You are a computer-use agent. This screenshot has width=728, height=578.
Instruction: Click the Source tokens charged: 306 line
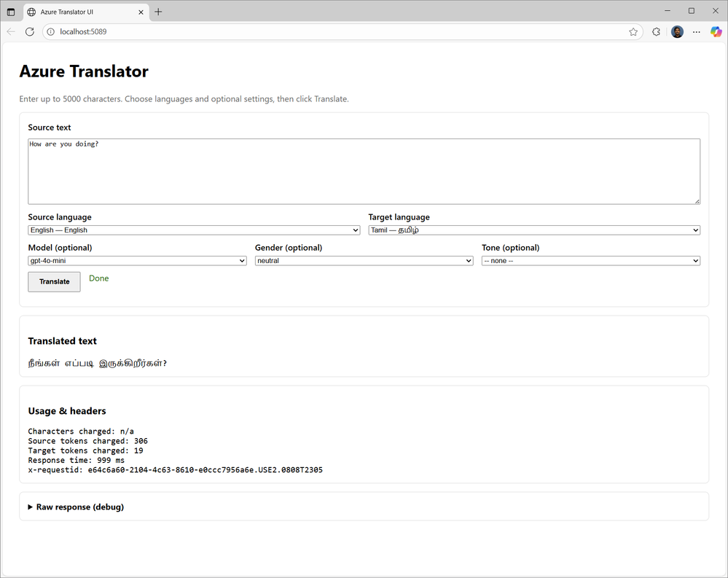pyautogui.click(x=87, y=441)
